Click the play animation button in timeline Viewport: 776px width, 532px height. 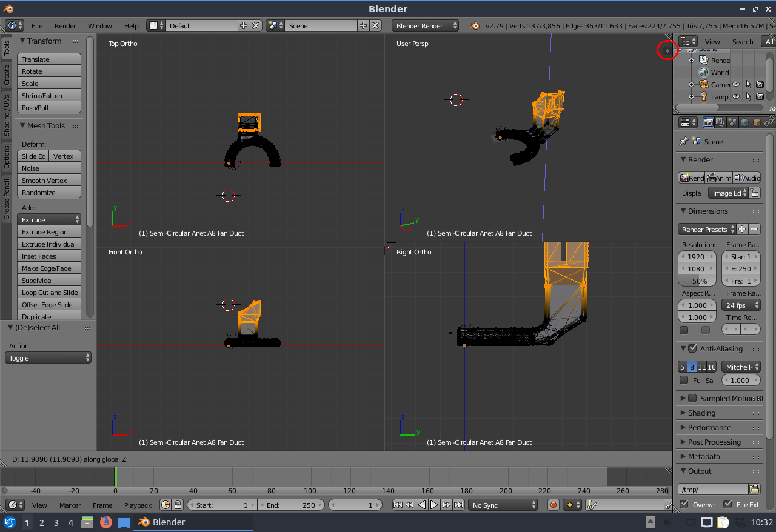click(434, 505)
